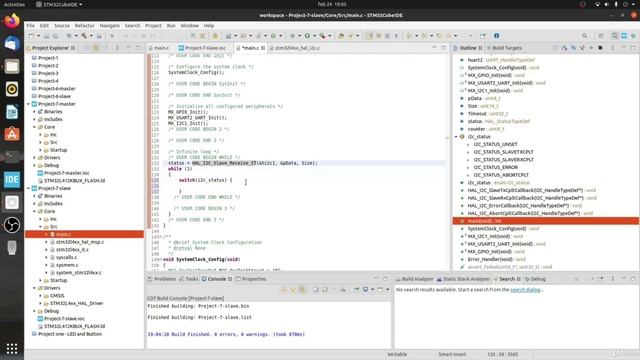The height and width of the screenshot is (360, 640).
Task: Open Ubuntu Software in the dock
Action: (12, 134)
